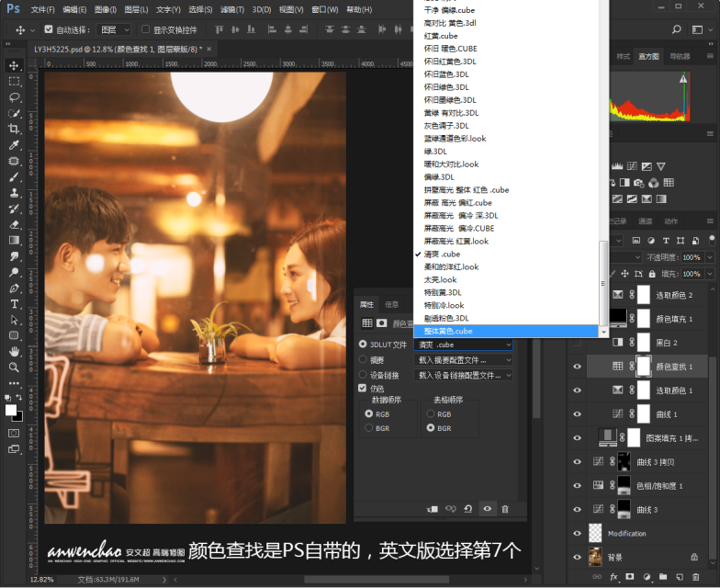Delete layer with layers panel trash icon
The width and height of the screenshot is (720, 588).
(696, 577)
